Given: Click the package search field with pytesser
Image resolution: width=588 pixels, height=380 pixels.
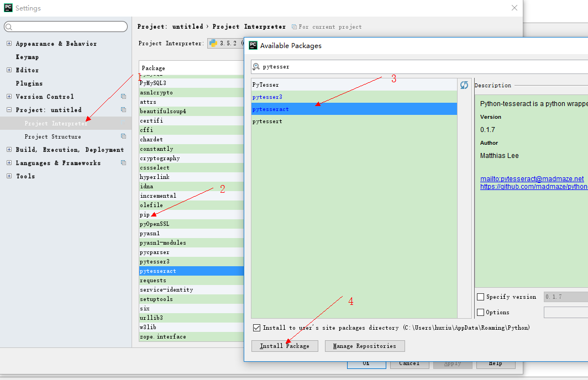Looking at the screenshot, I should (x=419, y=67).
